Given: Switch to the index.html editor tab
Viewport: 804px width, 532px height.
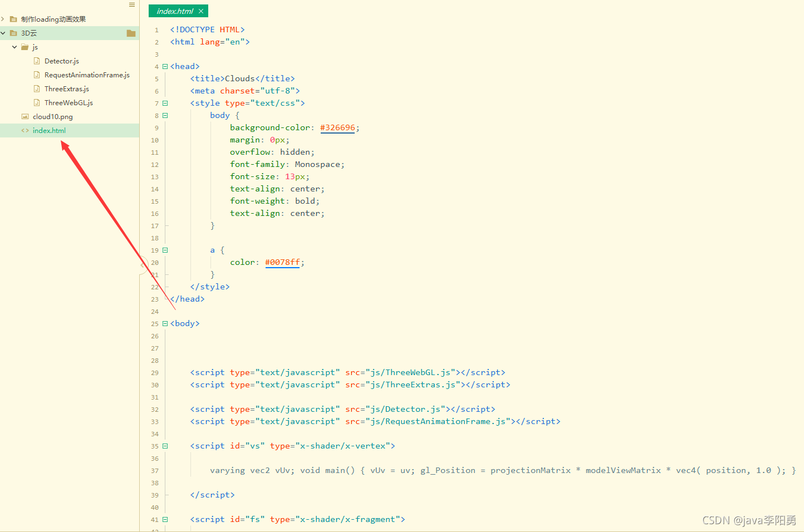Looking at the screenshot, I should [175, 11].
